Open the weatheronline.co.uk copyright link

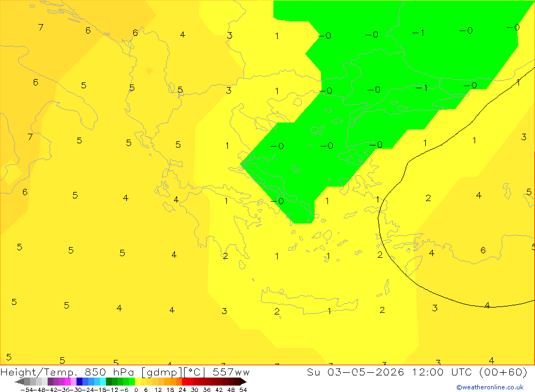click(x=490, y=387)
